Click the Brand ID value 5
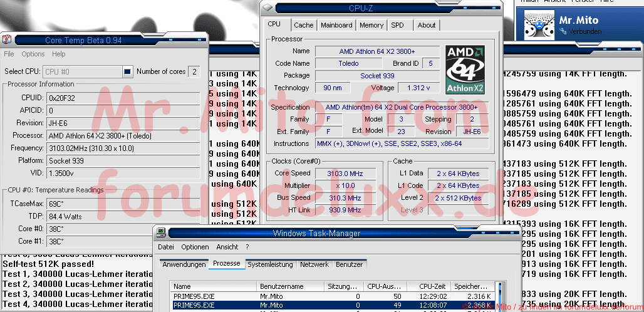Viewport: 644px width, 312px height. point(430,63)
